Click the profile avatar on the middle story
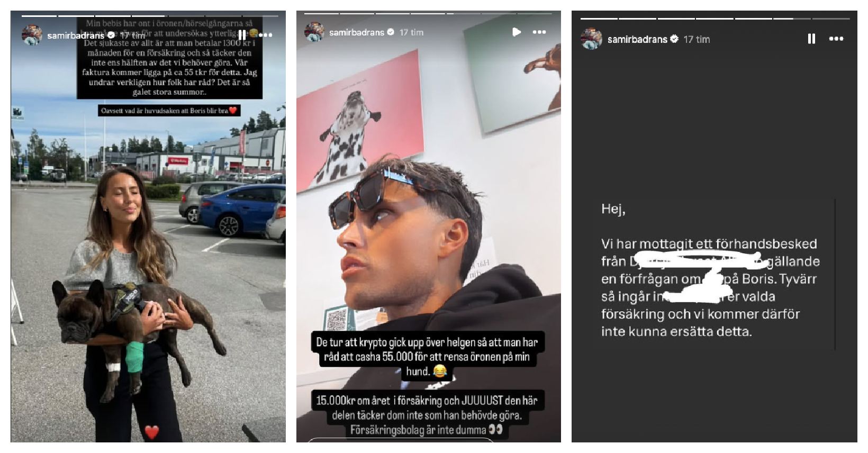This screenshot has height=453, width=868. point(314,32)
